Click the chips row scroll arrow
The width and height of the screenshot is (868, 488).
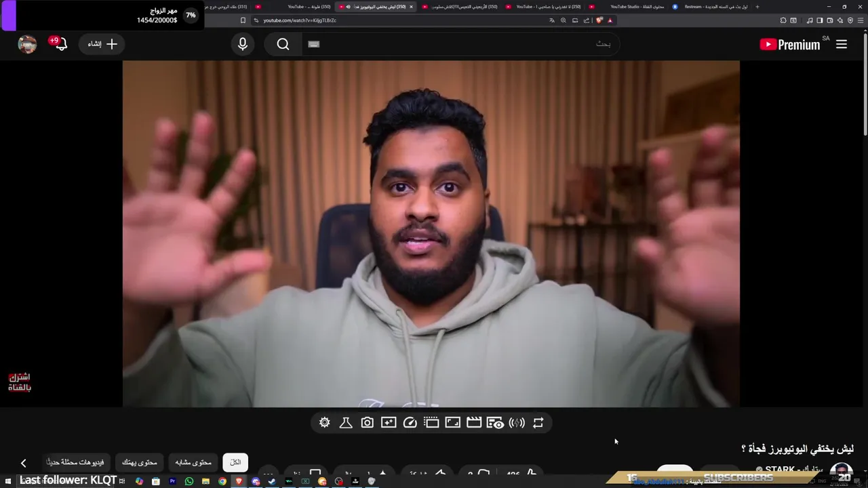pyautogui.click(x=23, y=463)
